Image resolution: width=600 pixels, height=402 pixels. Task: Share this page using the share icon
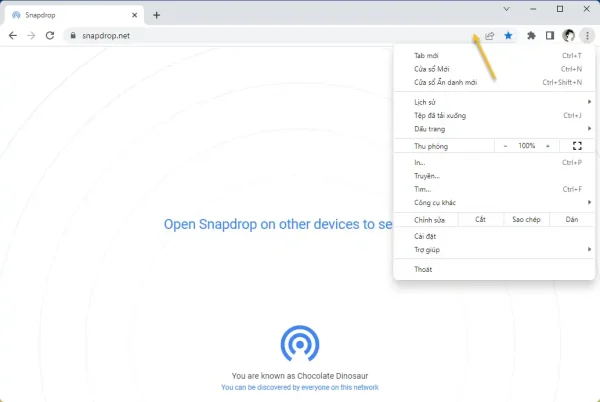[x=489, y=36]
